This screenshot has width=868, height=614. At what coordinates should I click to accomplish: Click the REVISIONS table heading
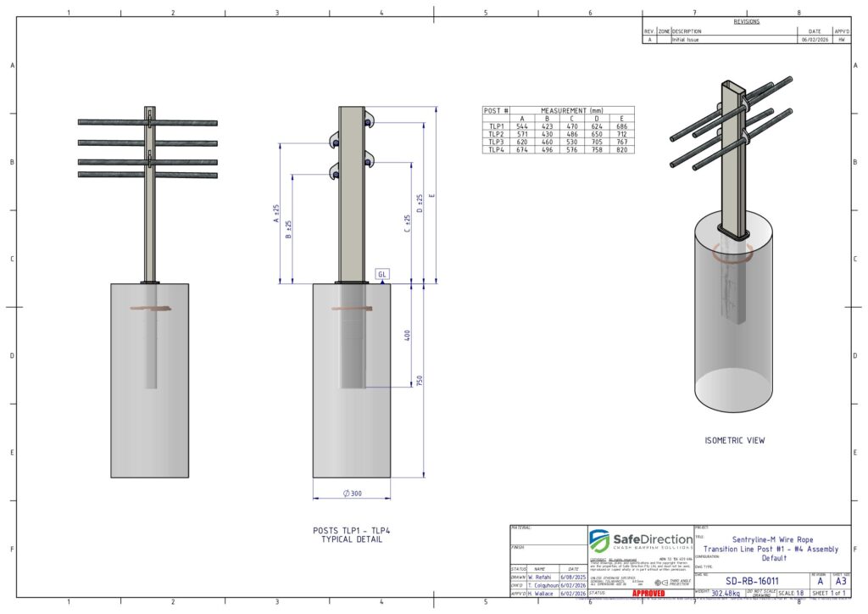[746, 22]
